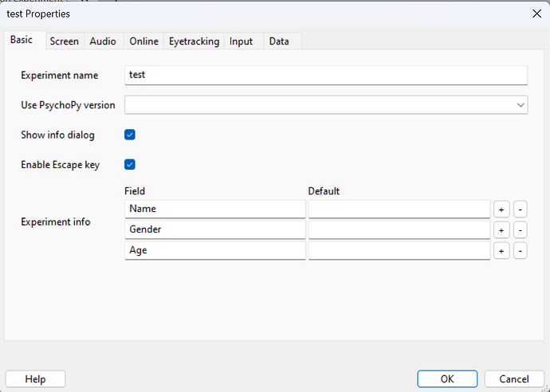Click the Name field input box

tap(215, 209)
